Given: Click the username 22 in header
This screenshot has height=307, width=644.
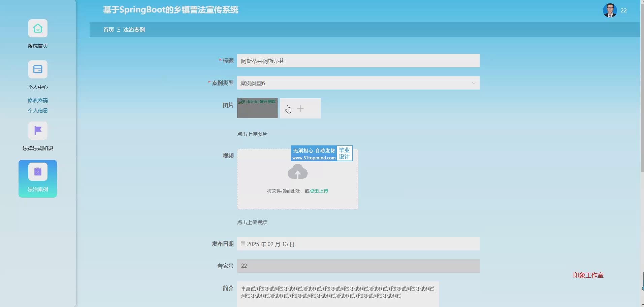Looking at the screenshot, I should [x=623, y=11].
